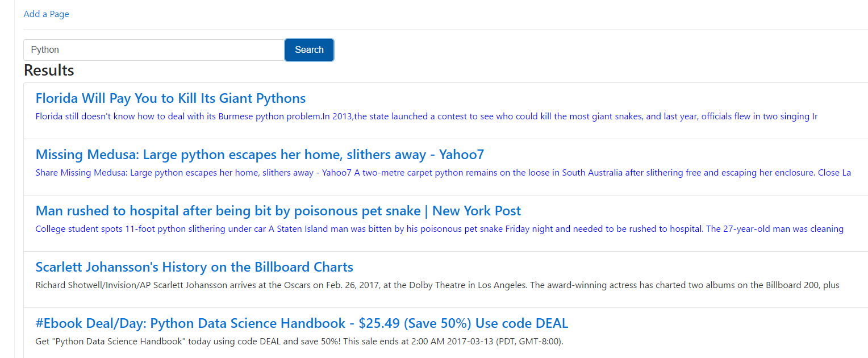The image size is (868, 358).
Task: Click the two-metre carpet python snippet text
Action: tap(443, 173)
